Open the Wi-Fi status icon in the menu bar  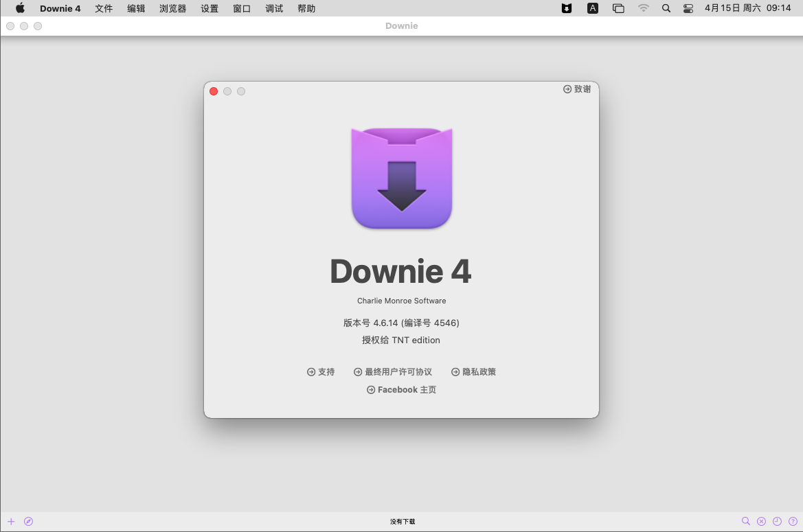[x=644, y=8]
